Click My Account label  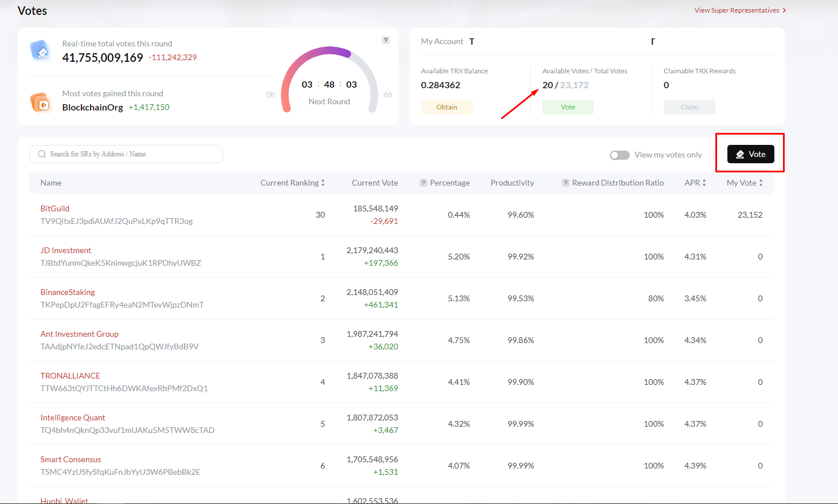(x=442, y=41)
